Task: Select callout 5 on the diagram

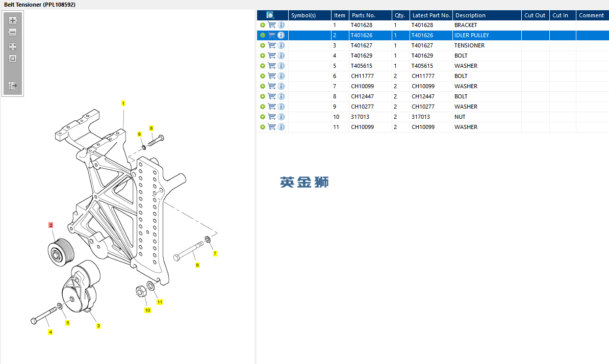Action: (67, 323)
